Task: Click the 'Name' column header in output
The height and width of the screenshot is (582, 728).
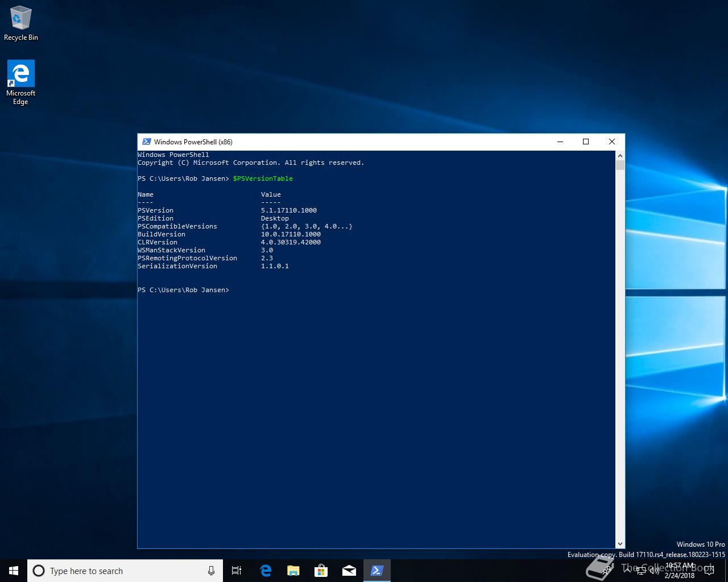Action: pyautogui.click(x=146, y=194)
